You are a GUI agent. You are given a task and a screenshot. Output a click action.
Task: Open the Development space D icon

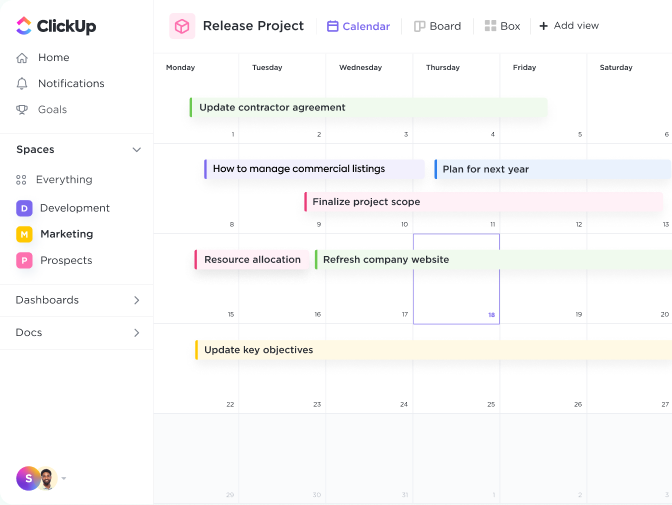24,208
